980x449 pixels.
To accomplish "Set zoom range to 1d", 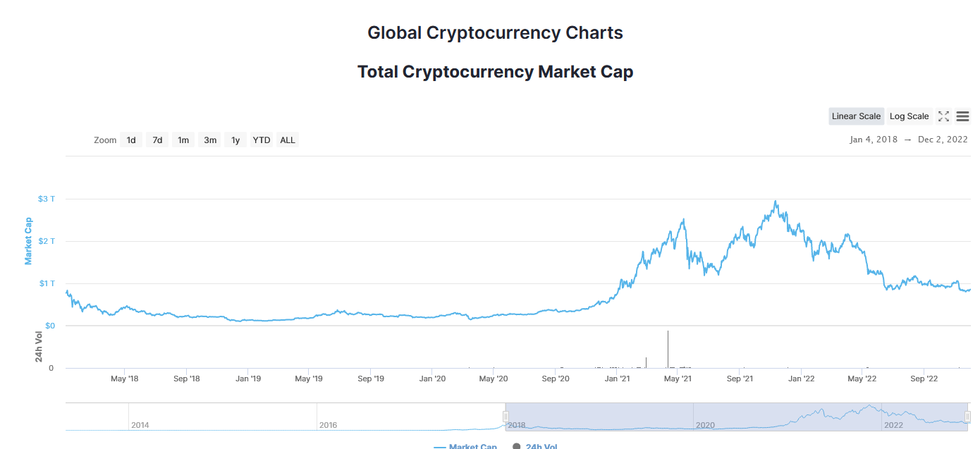I will (x=131, y=140).
